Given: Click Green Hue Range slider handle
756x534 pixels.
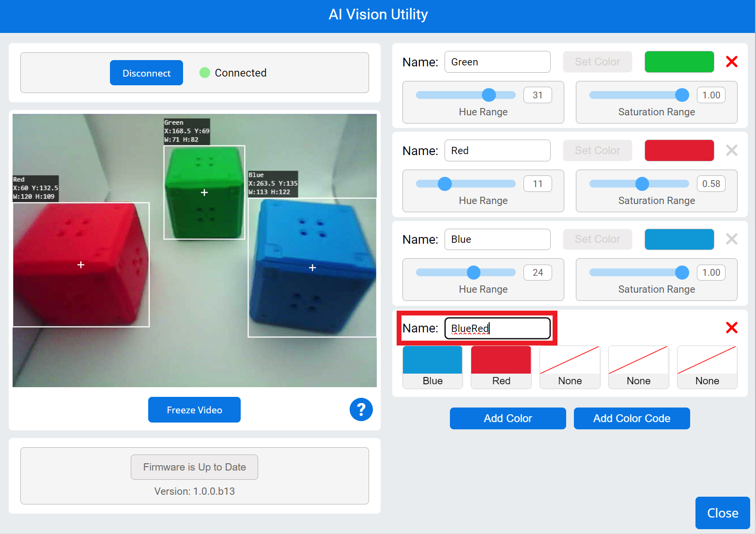Looking at the screenshot, I should (x=489, y=95).
